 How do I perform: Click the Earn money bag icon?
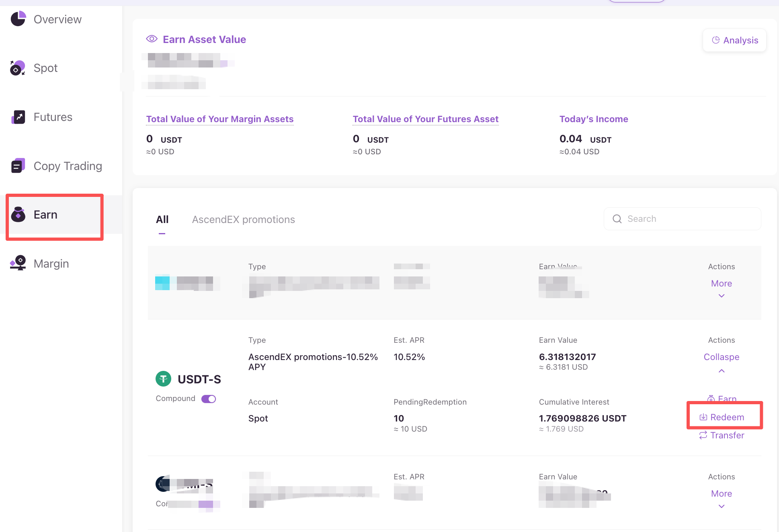18,215
